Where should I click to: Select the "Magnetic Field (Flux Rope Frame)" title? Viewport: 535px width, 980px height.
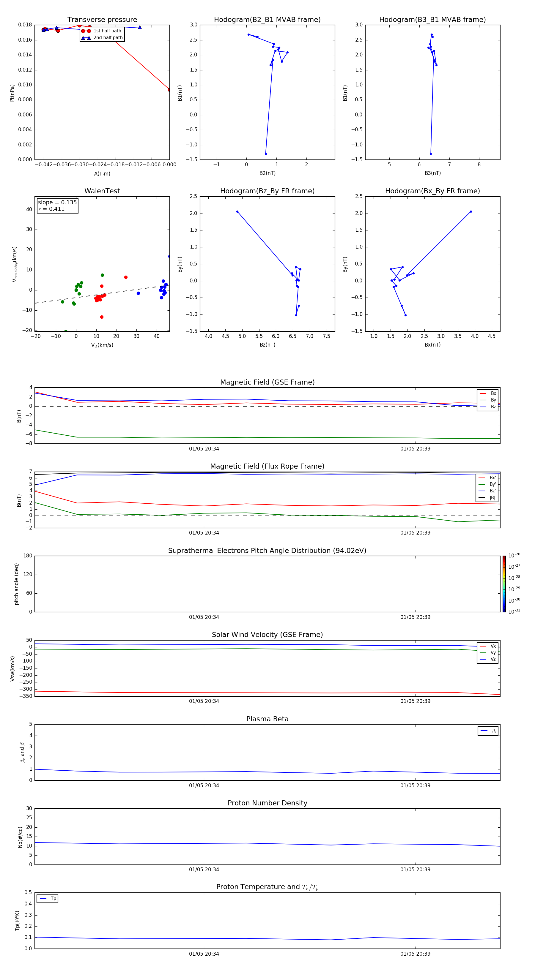pos(267,467)
